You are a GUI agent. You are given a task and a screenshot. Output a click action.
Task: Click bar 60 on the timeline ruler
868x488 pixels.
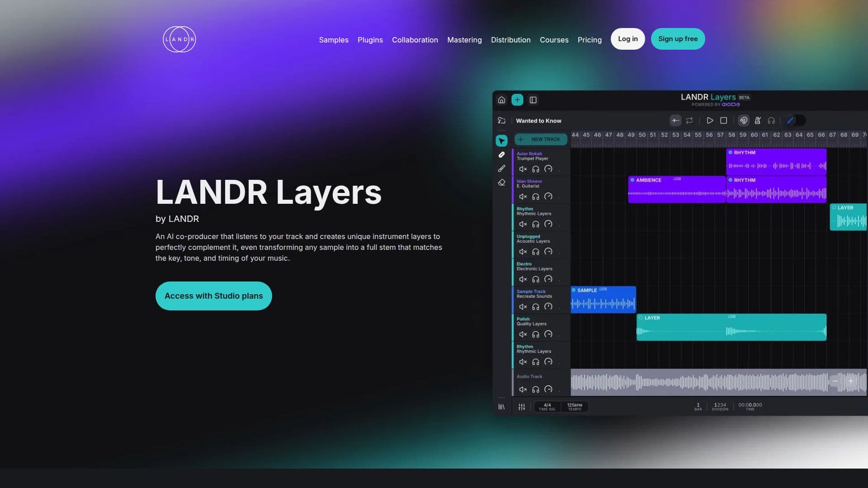[754, 135]
